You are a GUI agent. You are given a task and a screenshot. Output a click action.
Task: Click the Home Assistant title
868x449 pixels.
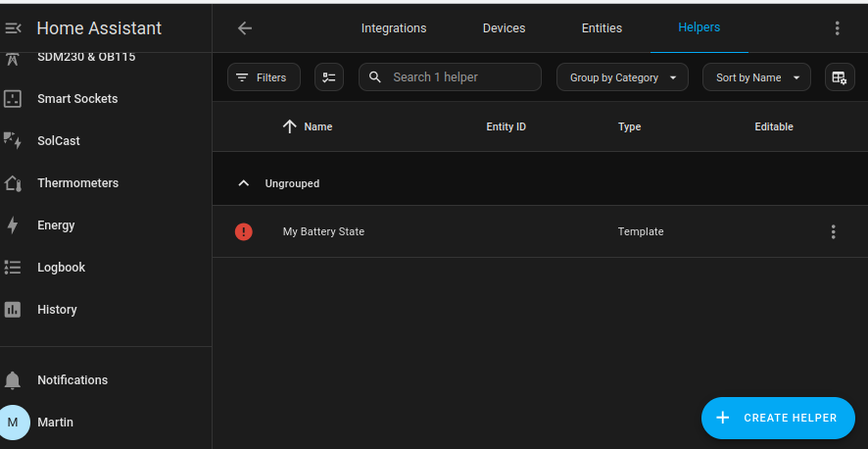coord(99,28)
